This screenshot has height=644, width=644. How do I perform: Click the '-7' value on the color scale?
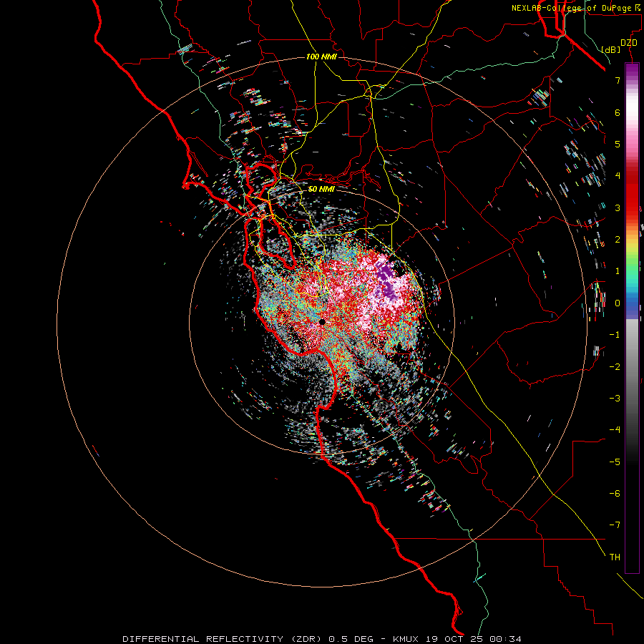(615, 525)
